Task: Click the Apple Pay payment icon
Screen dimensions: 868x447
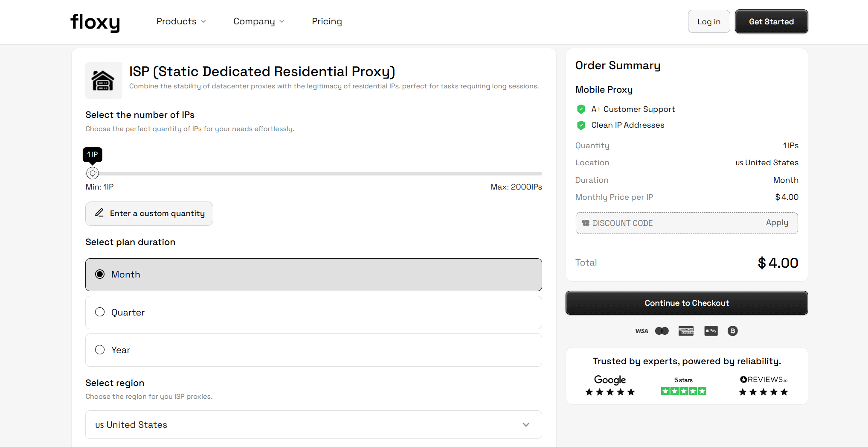Action: tap(711, 331)
